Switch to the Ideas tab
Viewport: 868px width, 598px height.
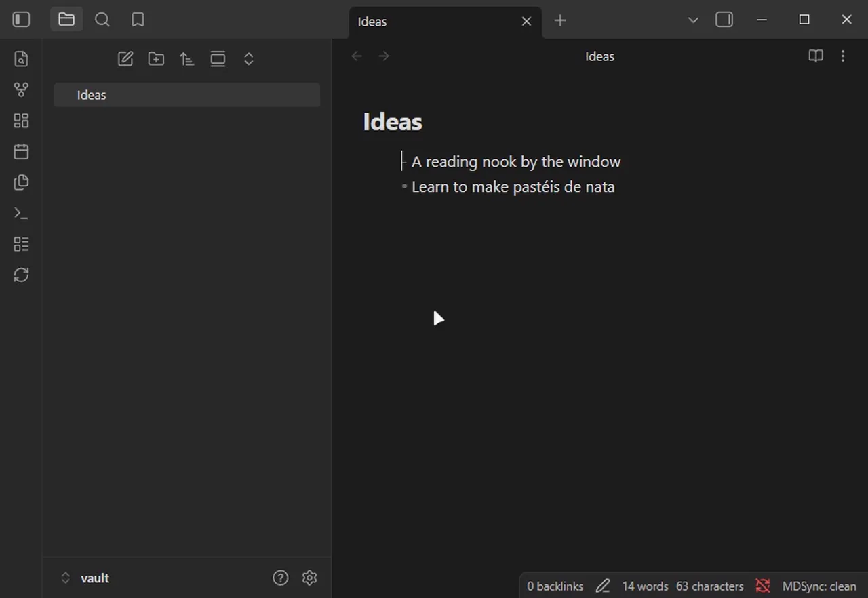446,22
